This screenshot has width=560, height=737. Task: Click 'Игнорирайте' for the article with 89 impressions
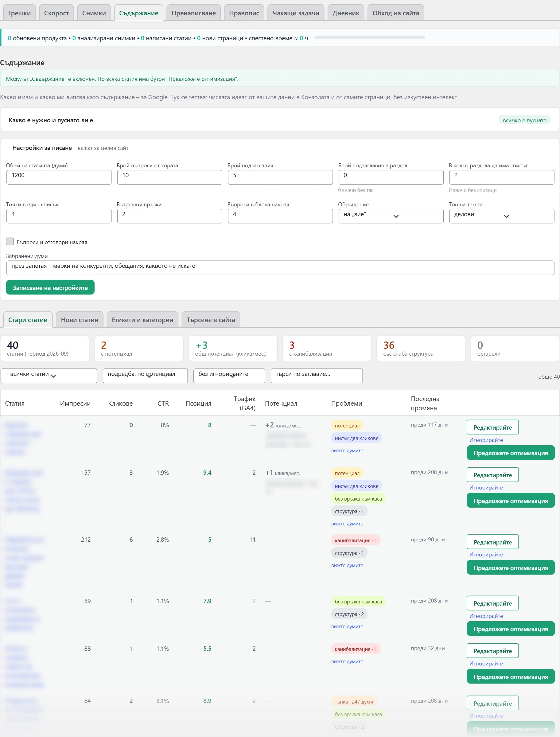point(486,616)
